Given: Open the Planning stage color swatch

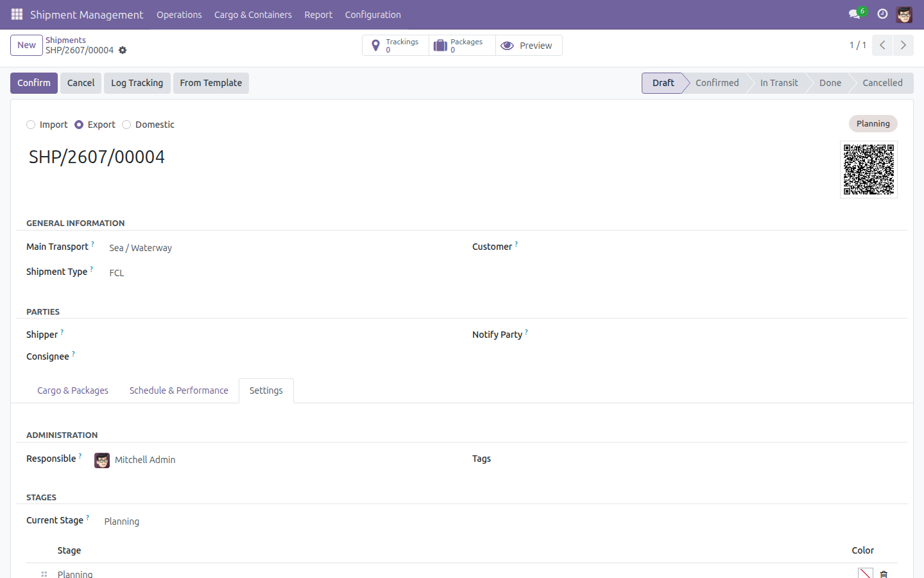Looking at the screenshot, I should tap(866, 574).
